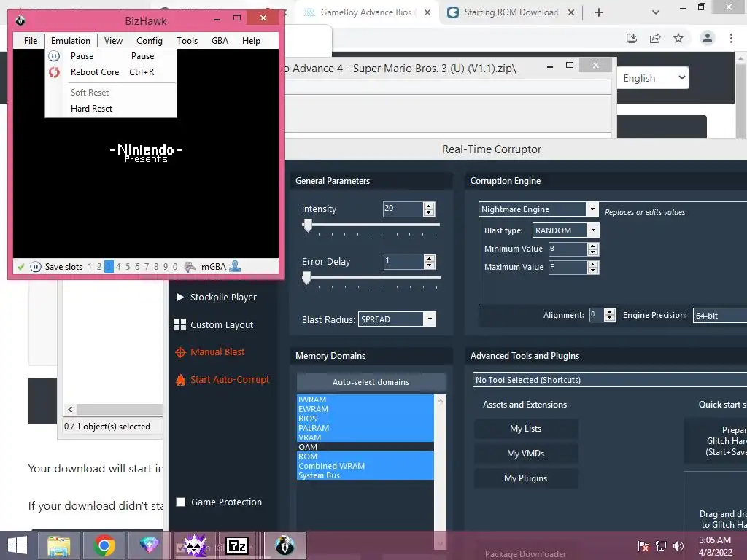
Task: Enable the Game Protection checkbox
Action: 181,502
